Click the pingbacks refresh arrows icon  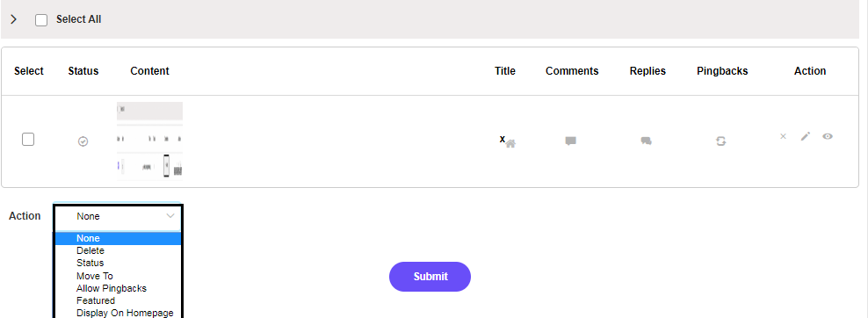[720, 141]
